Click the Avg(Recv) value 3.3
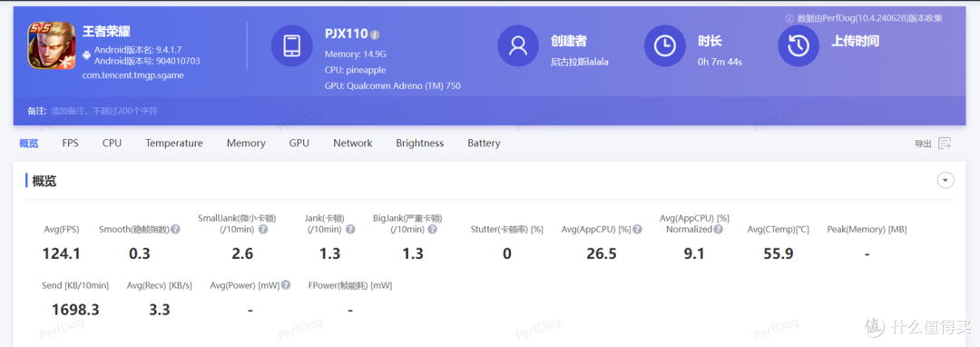Viewport: 980px width, 347px height. tap(160, 310)
